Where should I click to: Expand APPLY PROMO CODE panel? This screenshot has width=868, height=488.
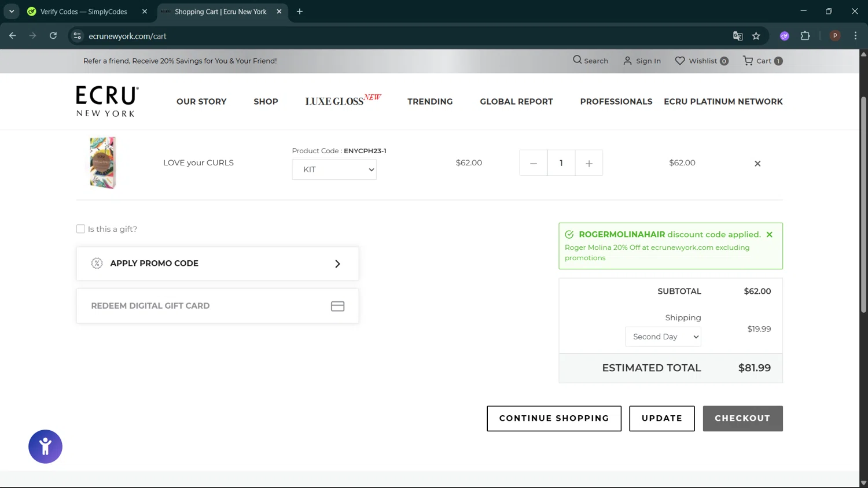(x=218, y=264)
